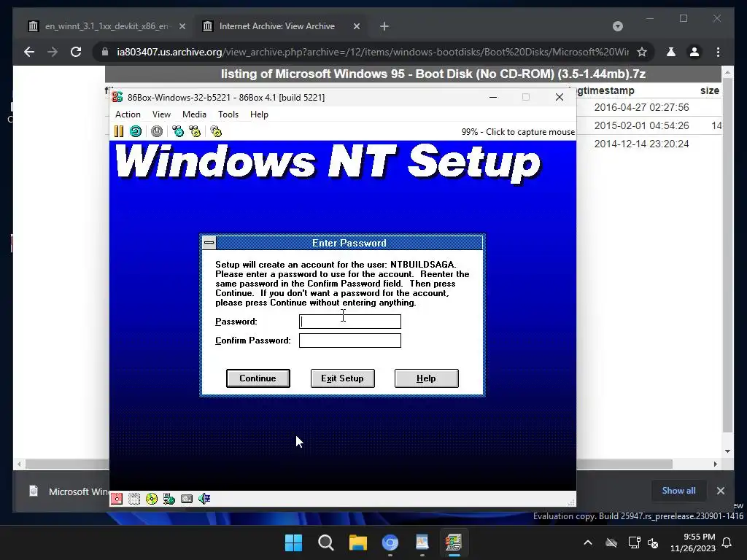
Task: Bookmark this page with star icon
Action: click(642, 52)
